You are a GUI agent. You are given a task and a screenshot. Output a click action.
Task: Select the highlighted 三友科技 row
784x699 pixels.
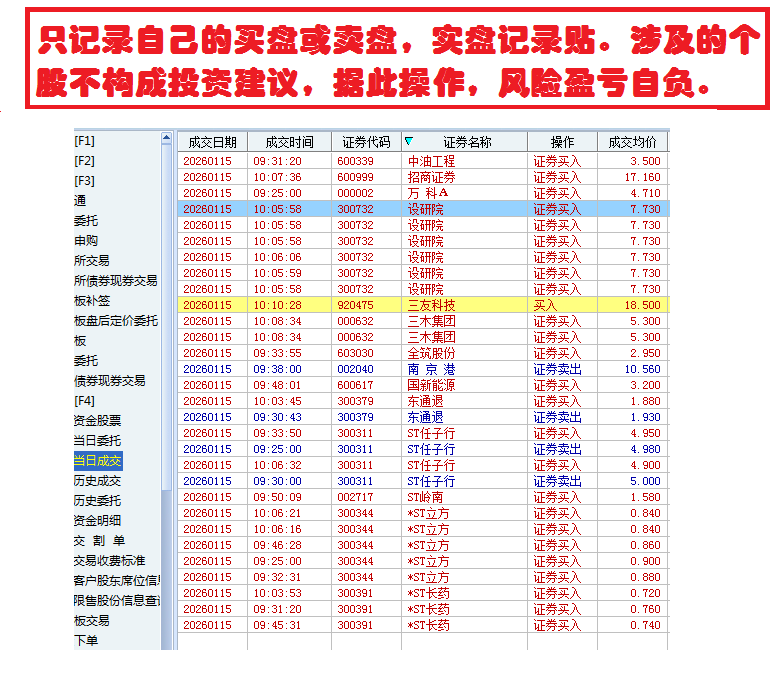(x=423, y=305)
